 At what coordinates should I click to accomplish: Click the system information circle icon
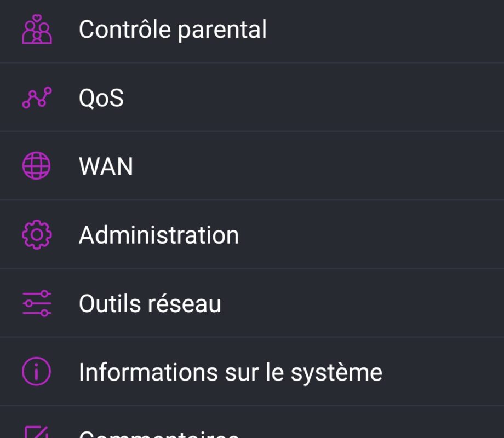[36, 371]
